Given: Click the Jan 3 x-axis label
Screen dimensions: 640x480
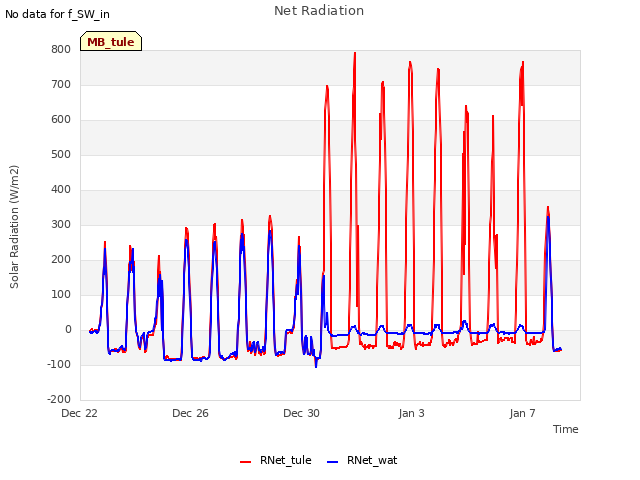Looking at the screenshot, I should 411,413.
